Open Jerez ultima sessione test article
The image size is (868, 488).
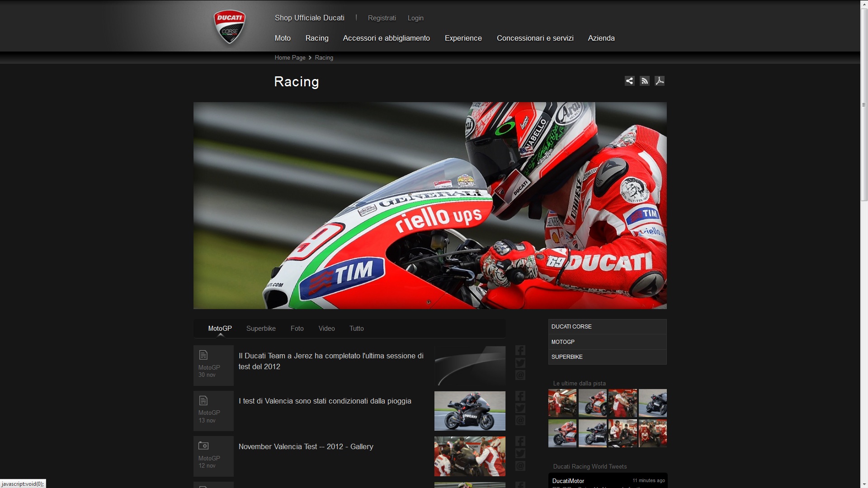point(331,361)
